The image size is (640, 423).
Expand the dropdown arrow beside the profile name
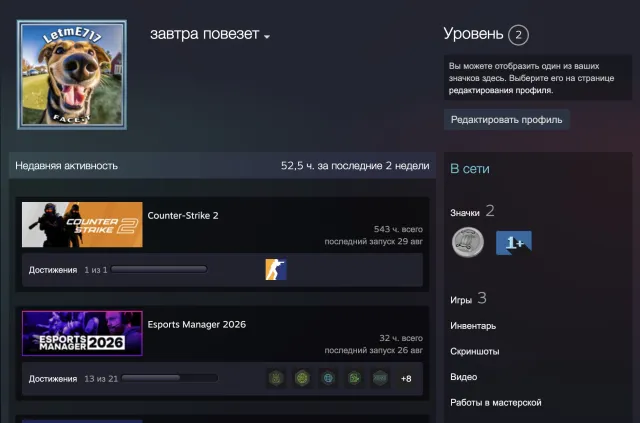tap(267, 37)
